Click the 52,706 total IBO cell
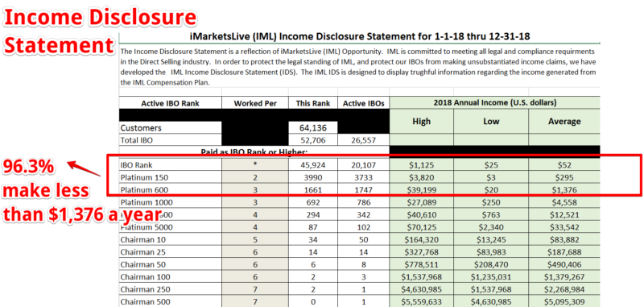This screenshot has height=307, width=644. (313, 140)
